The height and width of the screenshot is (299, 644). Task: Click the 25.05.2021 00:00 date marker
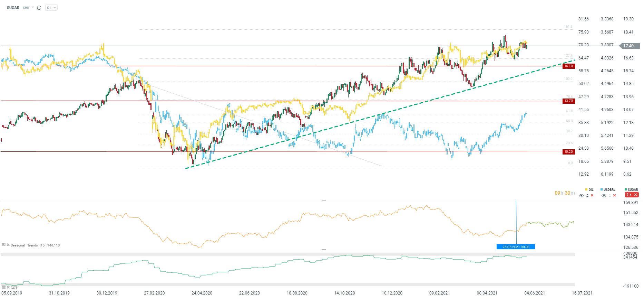point(516,247)
